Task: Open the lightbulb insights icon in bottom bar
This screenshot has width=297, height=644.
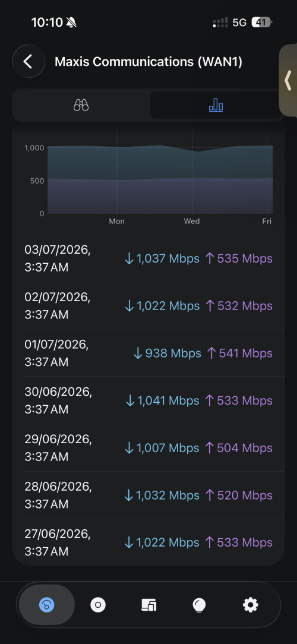Action: 199,605
